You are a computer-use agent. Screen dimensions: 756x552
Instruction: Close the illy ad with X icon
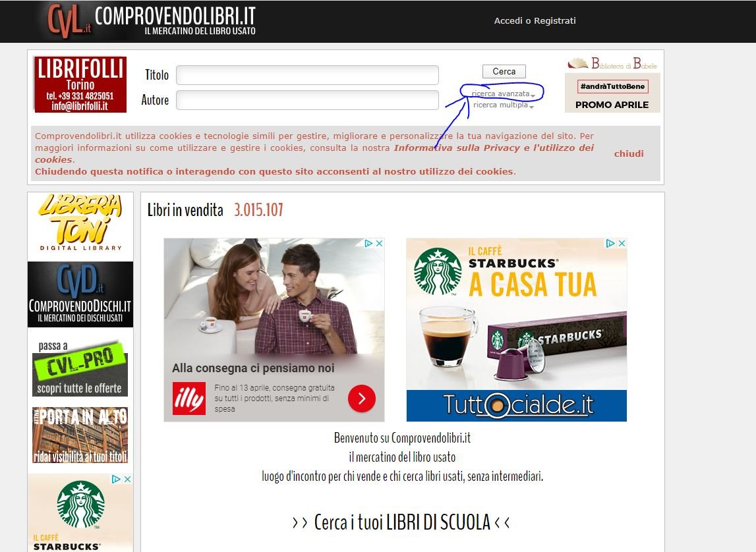pyautogui.click(x=380, y=243)
